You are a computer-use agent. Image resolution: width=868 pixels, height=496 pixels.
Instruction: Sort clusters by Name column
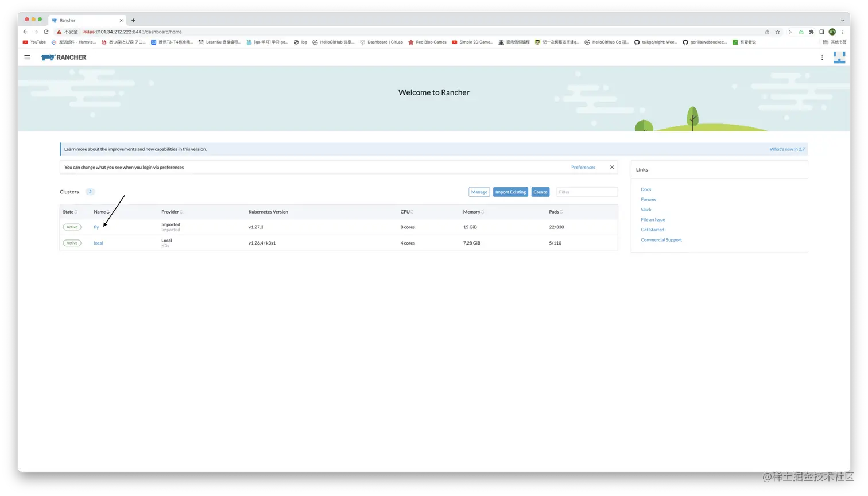(x=102, y=212)
